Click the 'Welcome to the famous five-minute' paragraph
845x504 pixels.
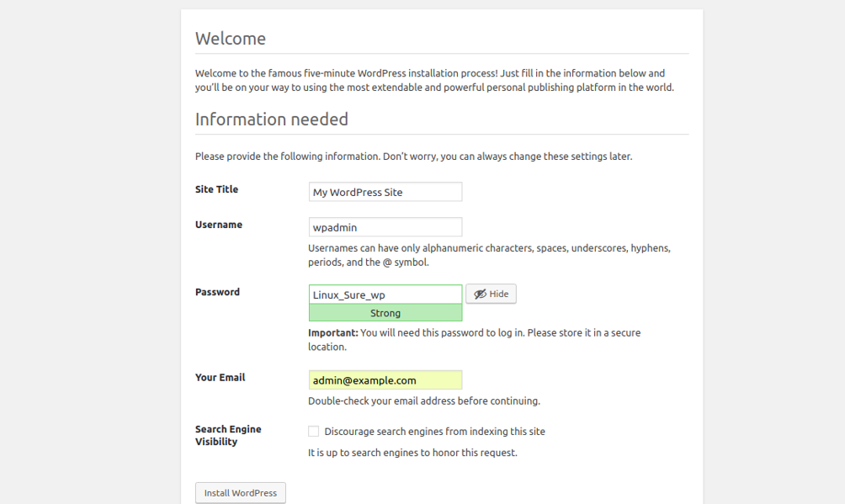[x=434, y=80]
